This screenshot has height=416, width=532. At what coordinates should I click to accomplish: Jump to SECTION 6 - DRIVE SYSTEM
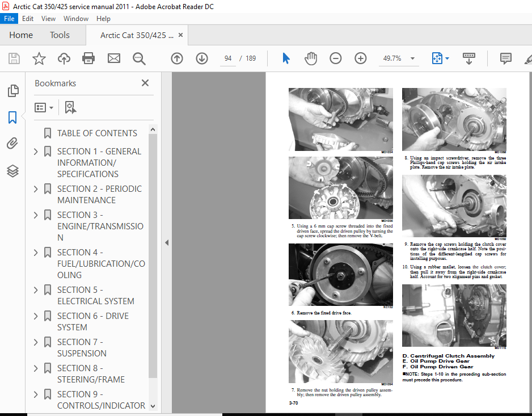[x=93, y=322]
